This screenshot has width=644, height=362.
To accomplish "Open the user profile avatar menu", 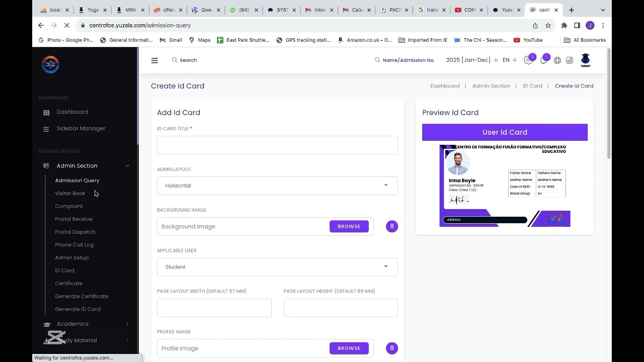I will point(586,60).
